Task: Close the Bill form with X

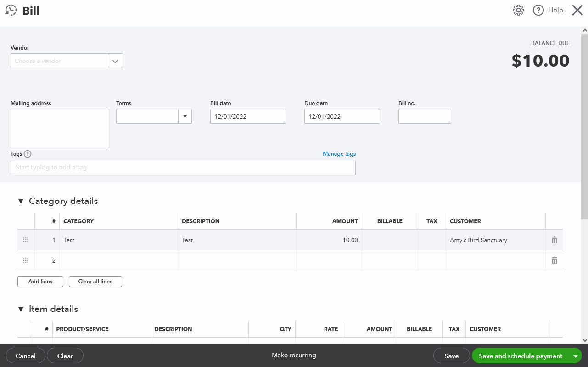Action: click(x=577, y=10)
